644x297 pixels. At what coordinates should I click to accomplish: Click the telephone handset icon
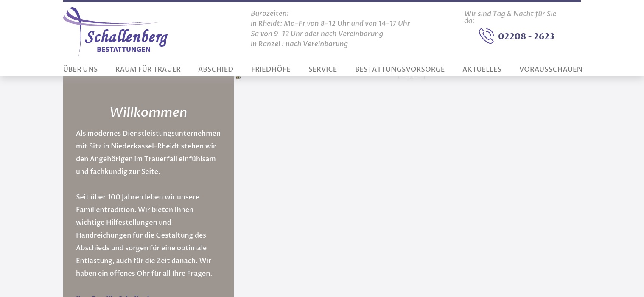click(x=486, y=36)
